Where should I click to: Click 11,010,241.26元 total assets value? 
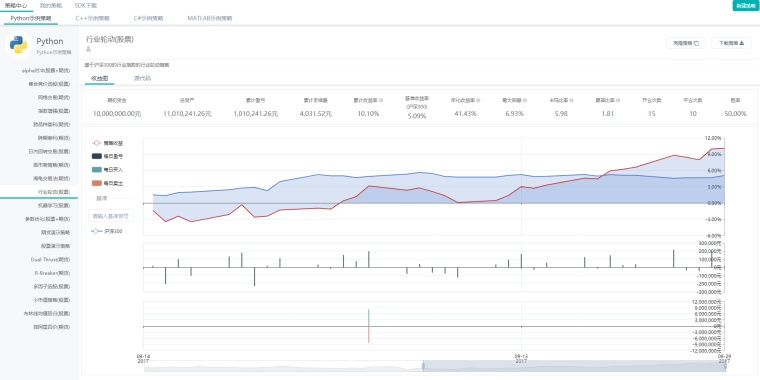(x=187, y=113)
